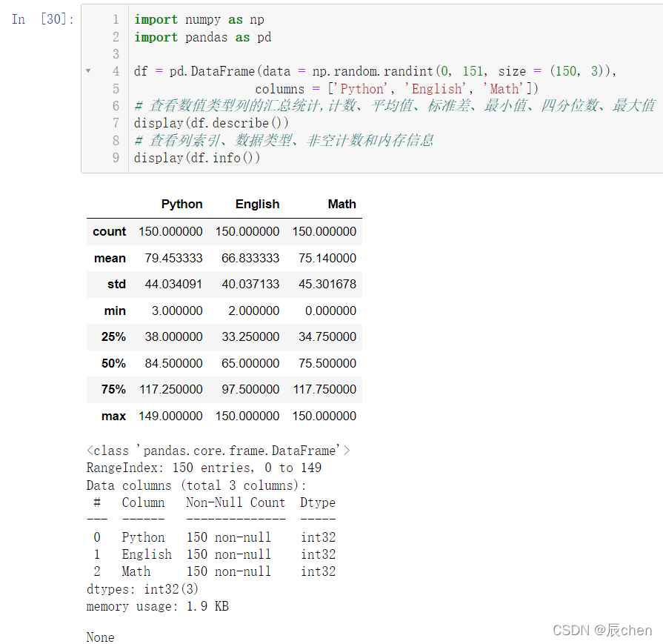Select the max row label
663x644 pixels.
(x=114, y=416)
